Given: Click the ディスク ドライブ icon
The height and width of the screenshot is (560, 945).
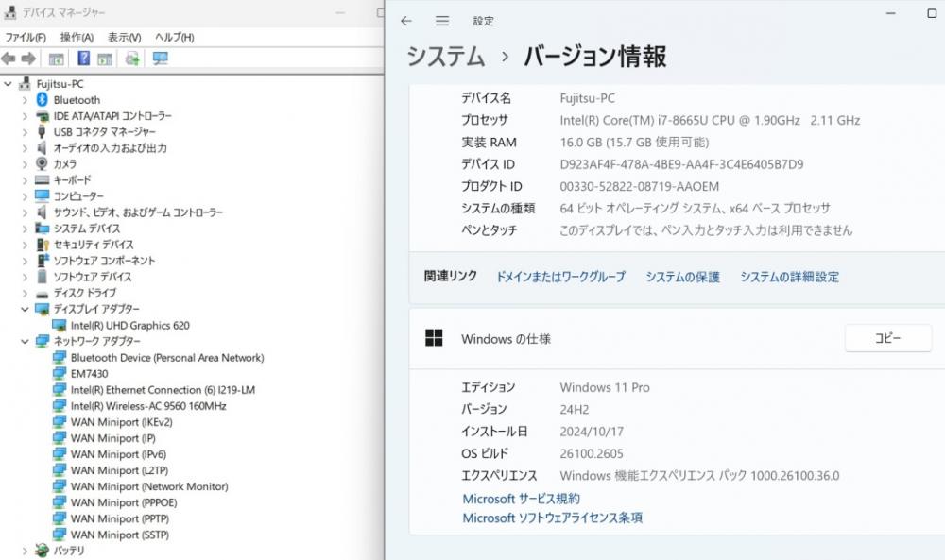Looking at the screenshot, I should [x=42, y=294].
